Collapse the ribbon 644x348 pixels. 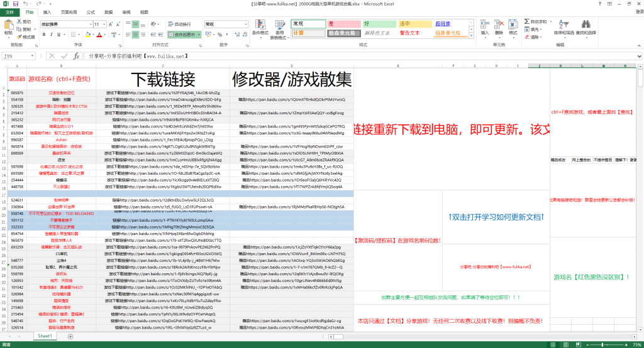pyautogui.click(x=639, y=45)
